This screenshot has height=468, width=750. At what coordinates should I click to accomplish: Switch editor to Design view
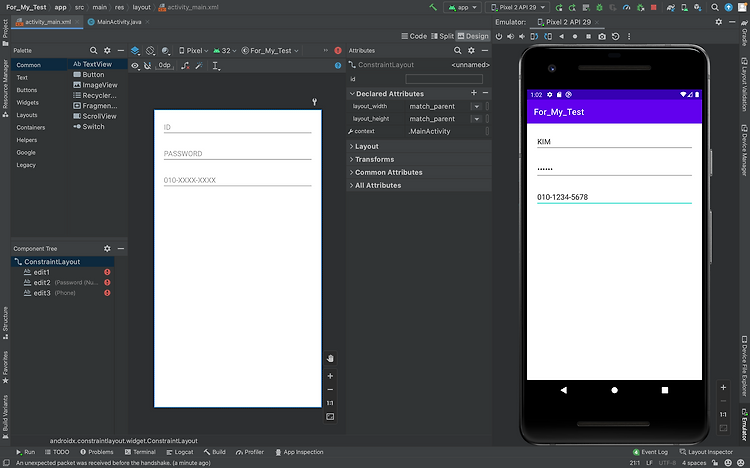(473, 36)
